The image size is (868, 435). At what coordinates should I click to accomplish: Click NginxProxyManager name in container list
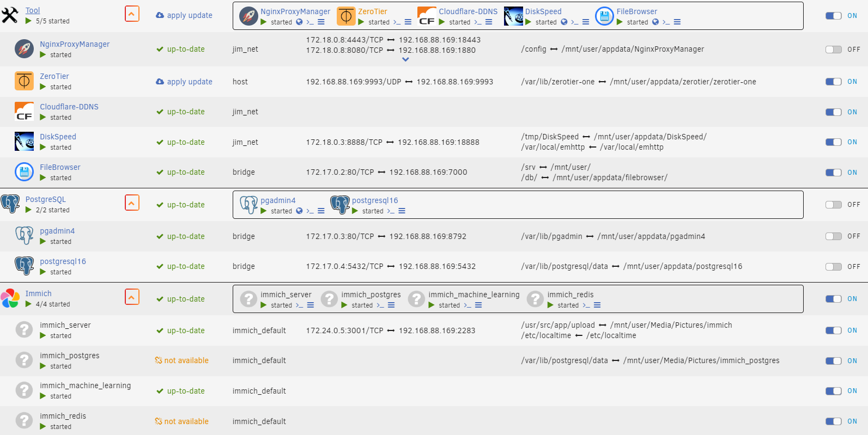[75, 44]
